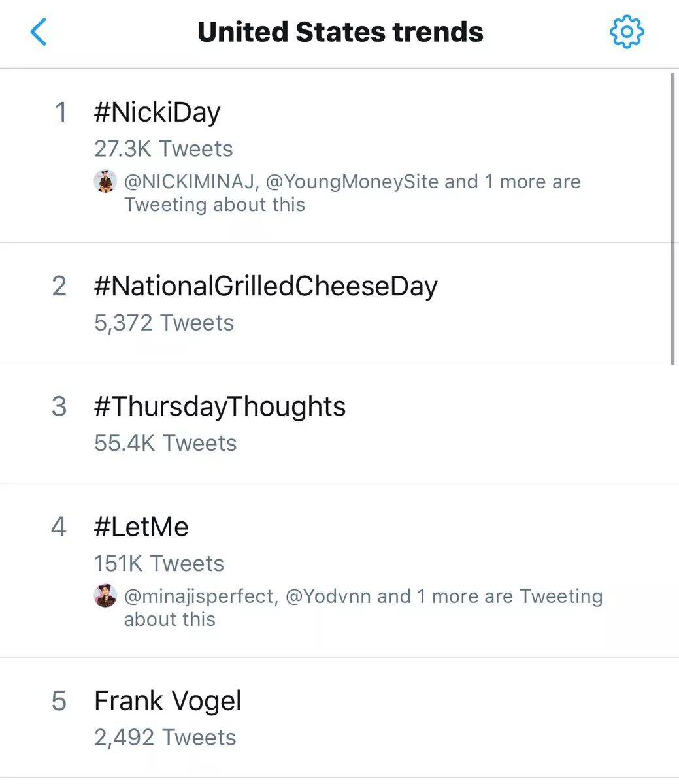This screenshot has height=784, width=679.
Task: Tap the 55.4K Tweets count
Action: pyautogui.click(x=165, y=443)
